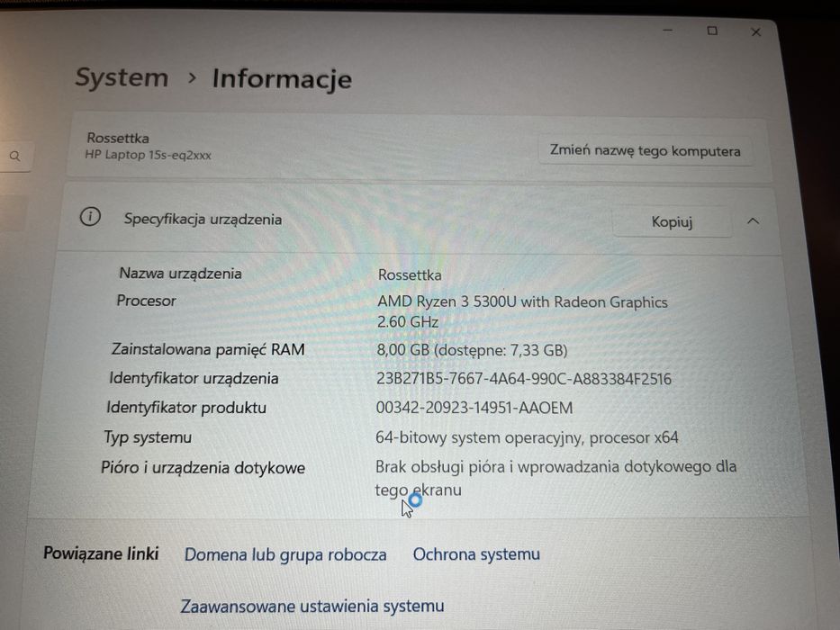This screenshot has height=630, width=840.
Task: Click the search magnifier icon at left
Action: [15, 156]
